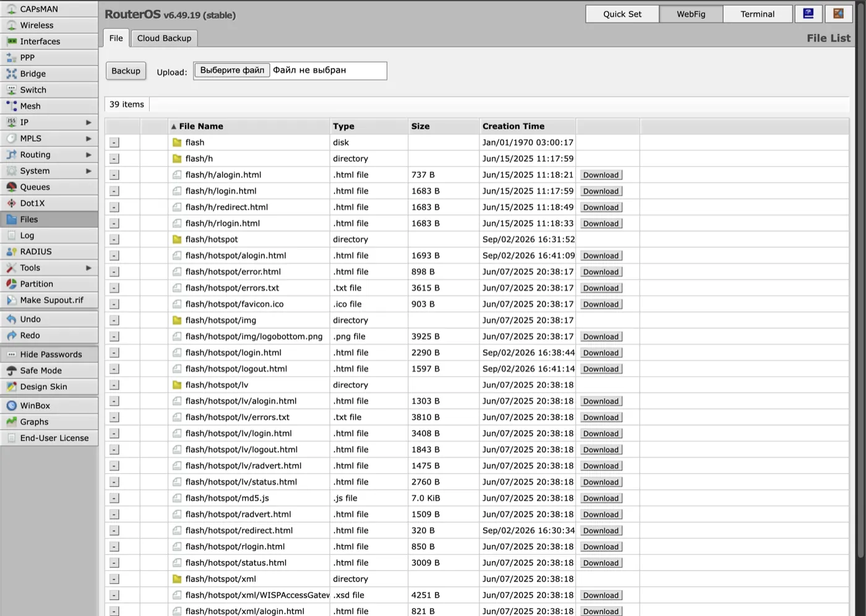Select the PPP sidebar icon

click(x=11, y=58)
